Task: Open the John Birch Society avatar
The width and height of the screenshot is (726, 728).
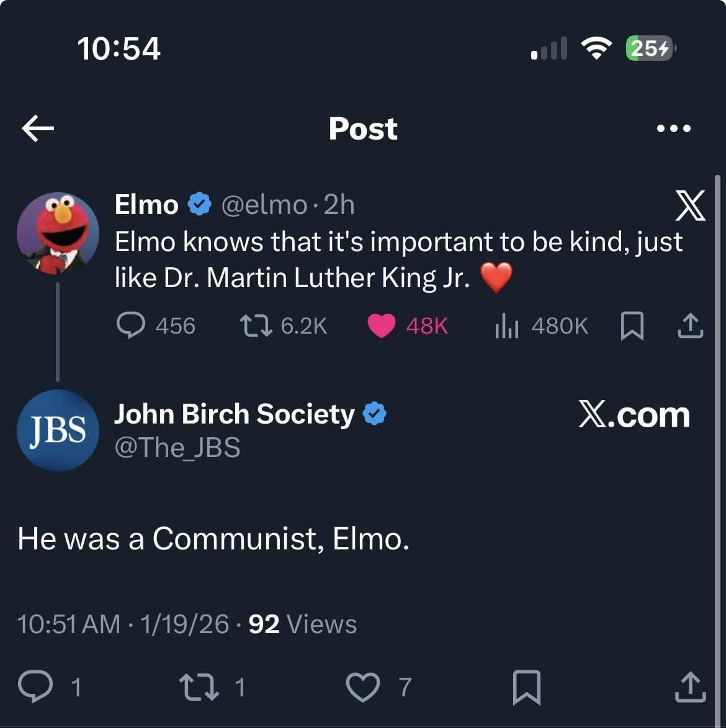Action: 58,430
